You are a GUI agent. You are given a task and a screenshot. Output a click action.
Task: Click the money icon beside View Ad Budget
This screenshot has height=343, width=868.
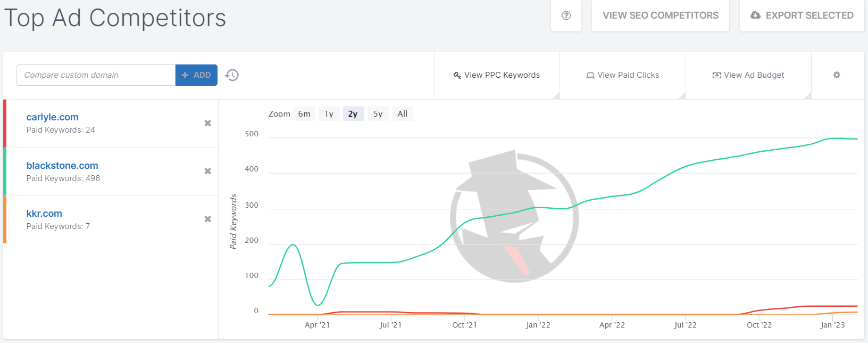coord(716,75)
